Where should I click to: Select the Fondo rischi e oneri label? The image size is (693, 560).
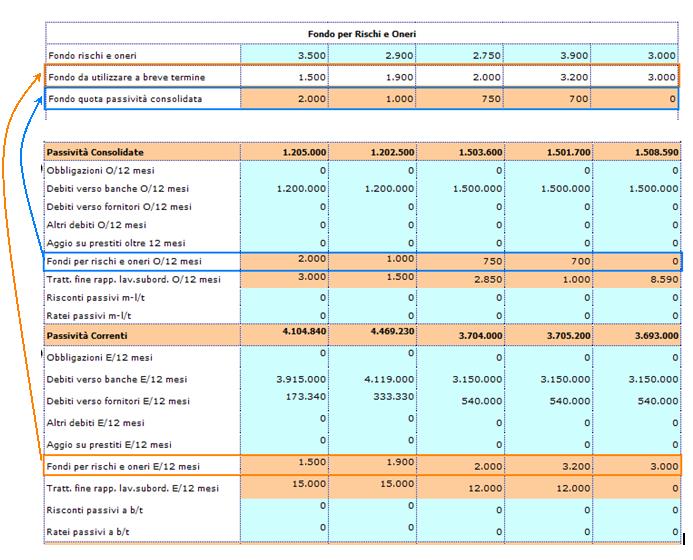(92, 56)
